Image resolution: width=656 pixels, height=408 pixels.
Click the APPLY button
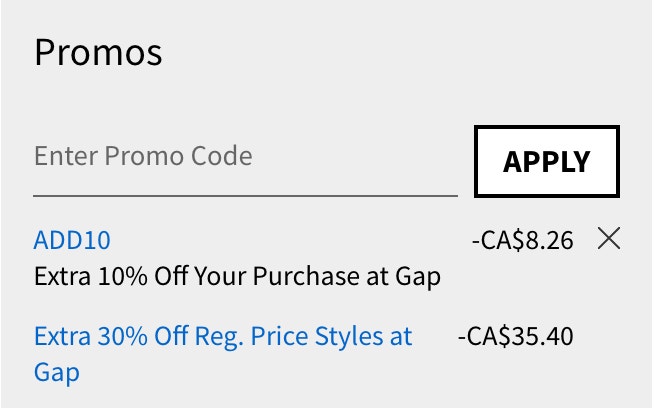coord(547,161)
